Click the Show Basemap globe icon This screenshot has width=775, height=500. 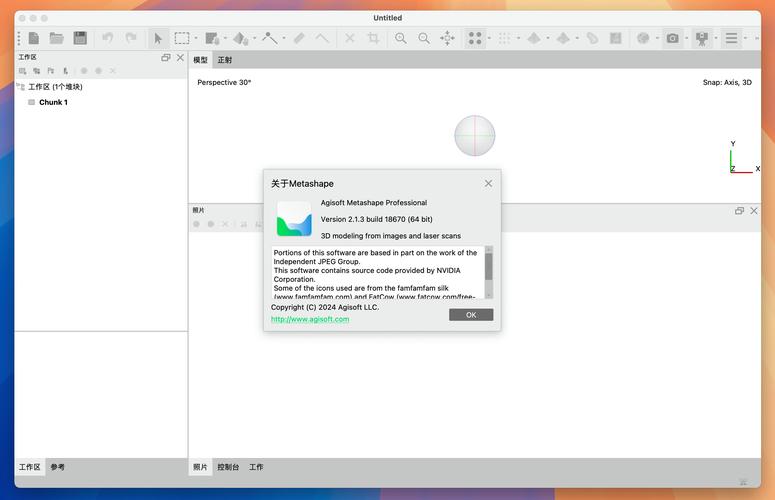[x=643, y=38]
